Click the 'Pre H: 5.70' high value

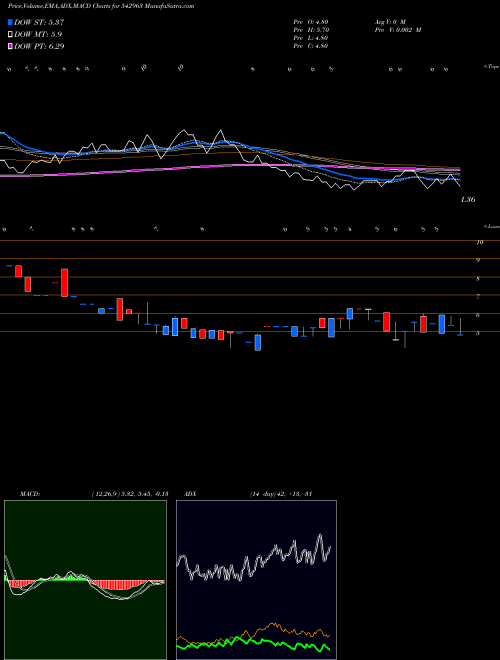311,30
